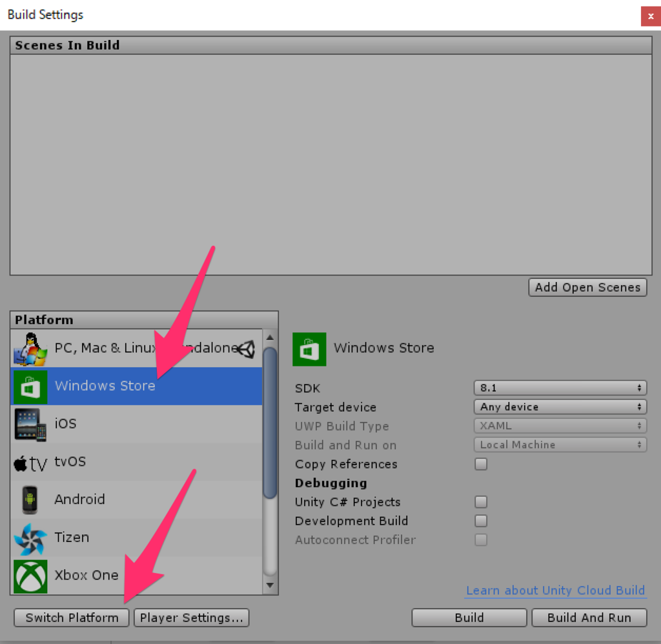Click the Android robot phone icon
This screenshot has height=644, width=661.
(x=30, y=500)
